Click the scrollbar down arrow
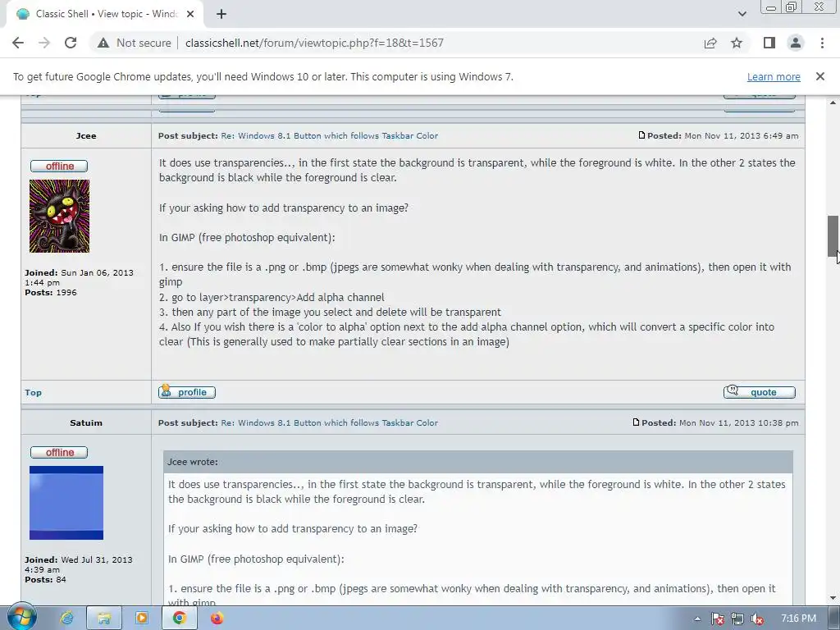 point(833,598)
